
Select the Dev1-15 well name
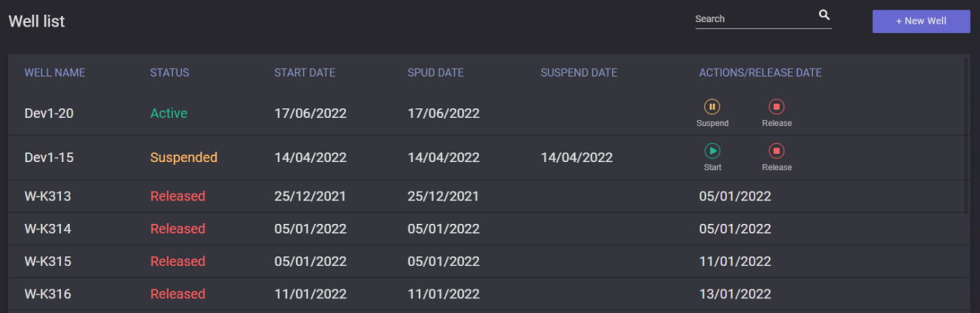pyautogui.click(x=49, y=158)
